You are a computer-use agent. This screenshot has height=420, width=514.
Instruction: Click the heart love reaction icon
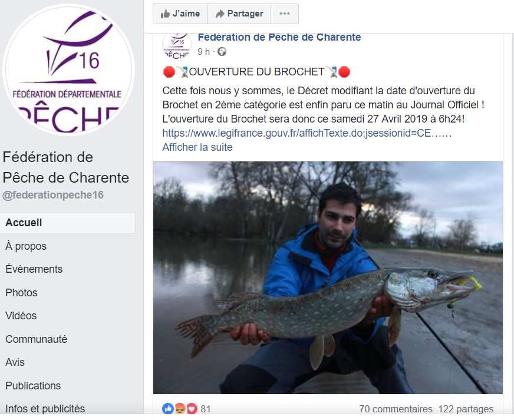tap(192, 409)
